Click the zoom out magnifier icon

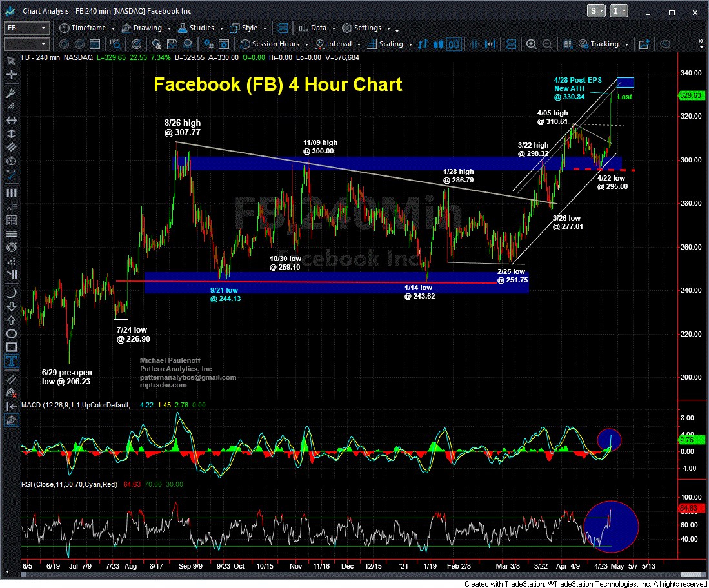coord(547,44)
